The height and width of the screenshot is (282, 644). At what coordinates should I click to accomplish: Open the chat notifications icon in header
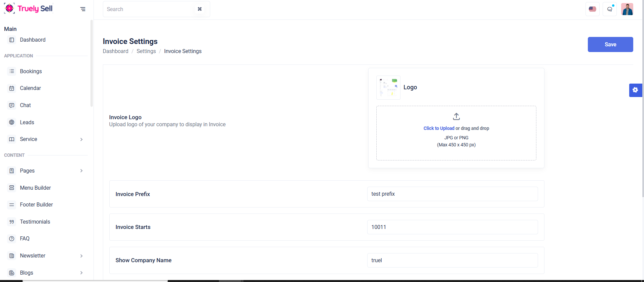[609, 9]
